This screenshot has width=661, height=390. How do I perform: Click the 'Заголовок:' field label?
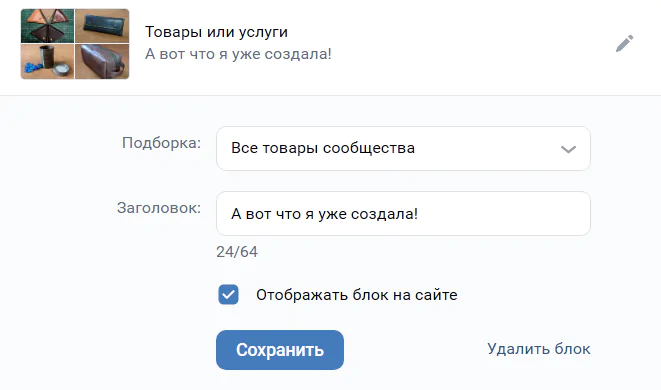[159, 208]
